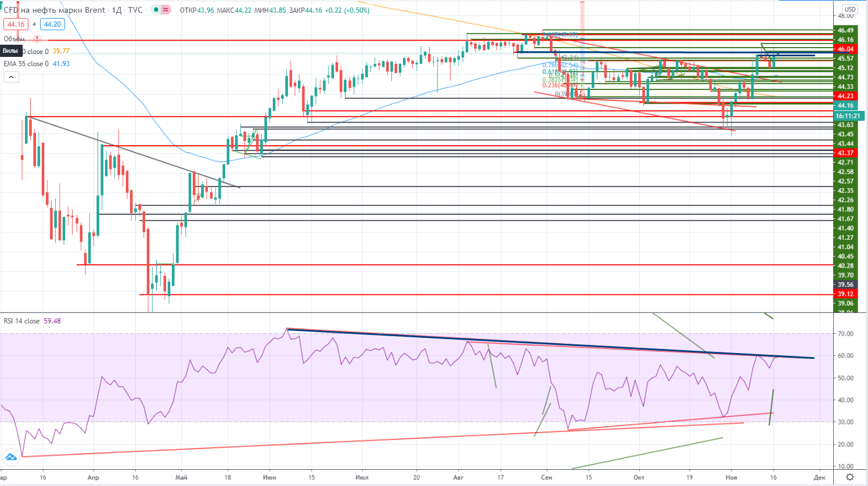Viewport: 868px width, 486px height.
Task: Click the RSI 70.00 scale level
Action: point(845,334)
